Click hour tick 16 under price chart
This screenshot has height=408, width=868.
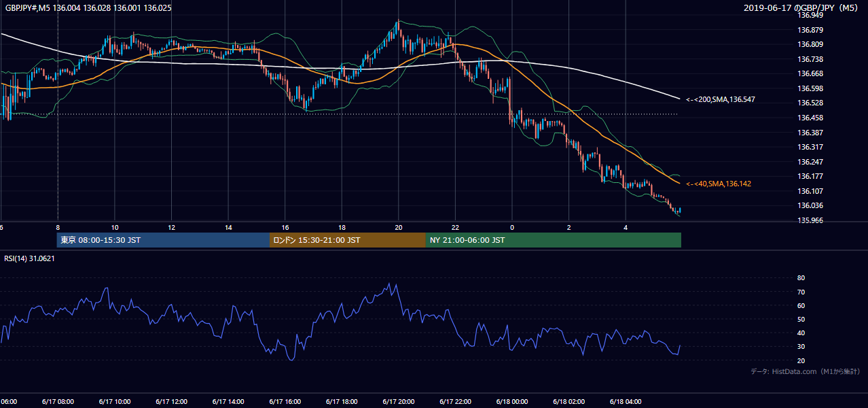click(x=285, y=228)
